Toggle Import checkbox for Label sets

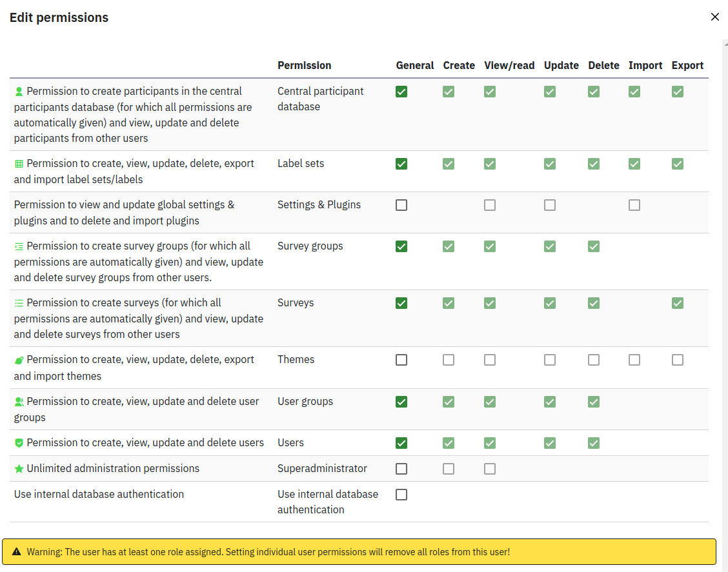click(634, 164)
